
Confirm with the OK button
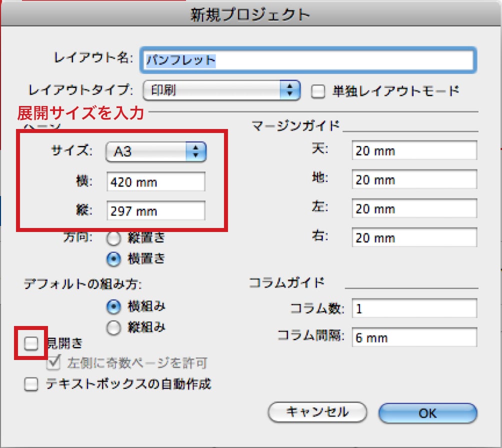coord(427,413)
